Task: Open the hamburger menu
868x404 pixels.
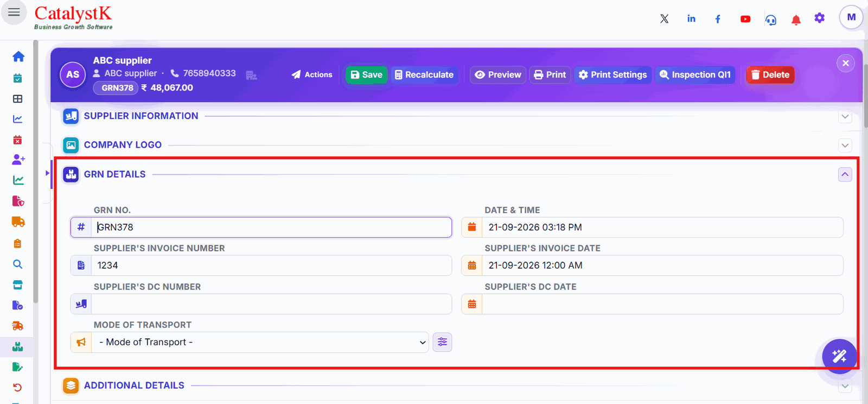Action: point(14,12)
